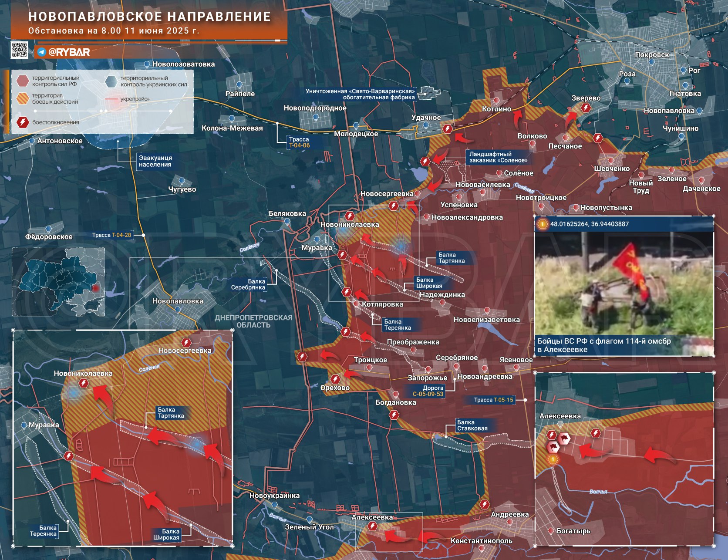Click the Трасса Т-04-06 road label
This screenshot has width=728, height=560.
pyautogui.click(x=299, y=142)
